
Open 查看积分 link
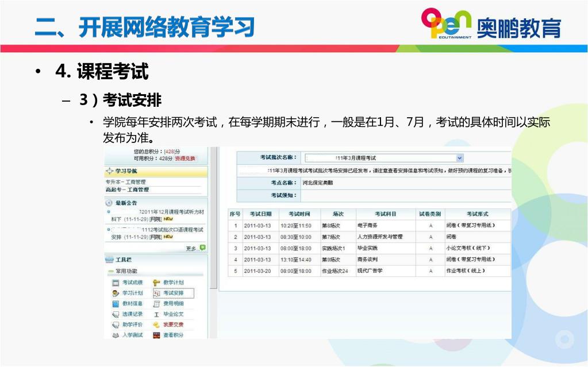click(x=173, y=335)
